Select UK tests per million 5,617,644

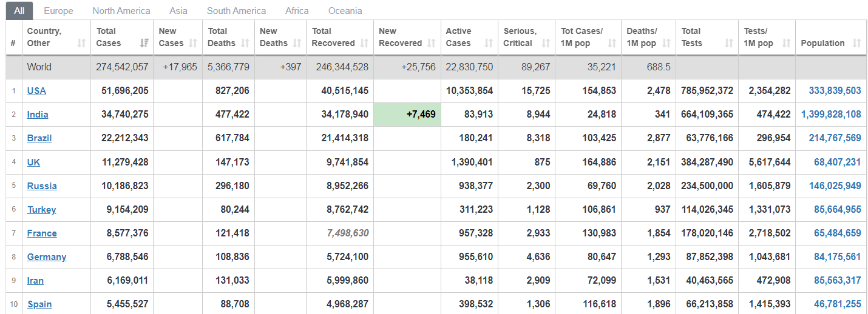[x=770, y=162]
